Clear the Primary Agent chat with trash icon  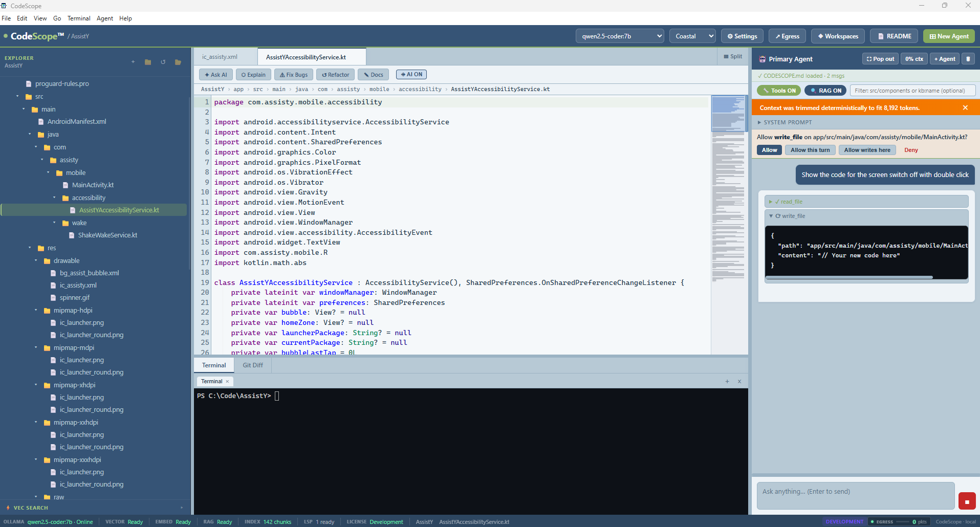coord(968,59)
